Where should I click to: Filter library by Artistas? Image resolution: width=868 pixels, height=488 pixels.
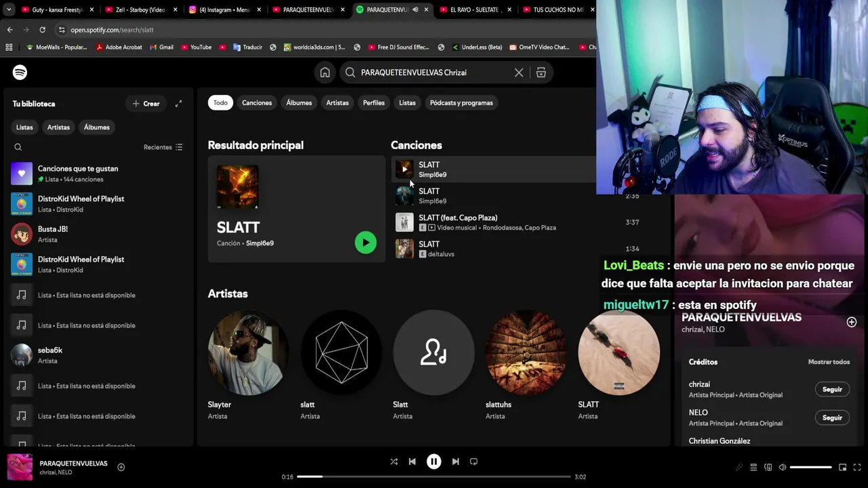(58, 127)
